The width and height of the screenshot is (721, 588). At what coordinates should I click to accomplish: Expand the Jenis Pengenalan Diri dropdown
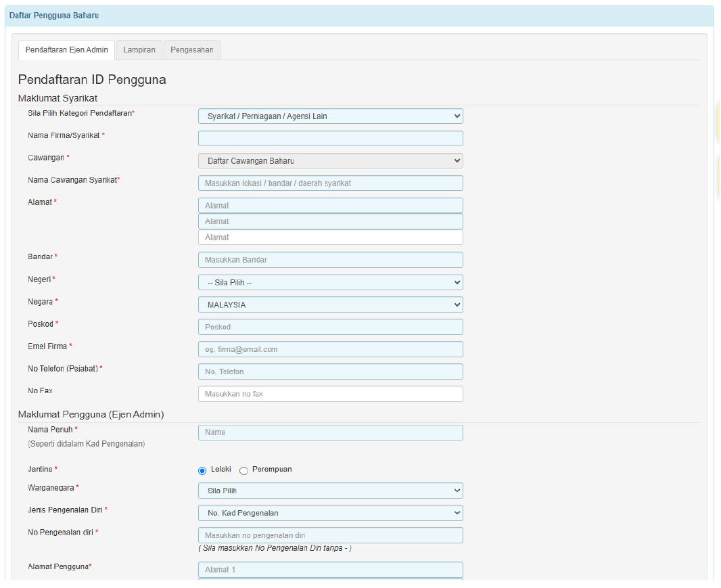330,513
